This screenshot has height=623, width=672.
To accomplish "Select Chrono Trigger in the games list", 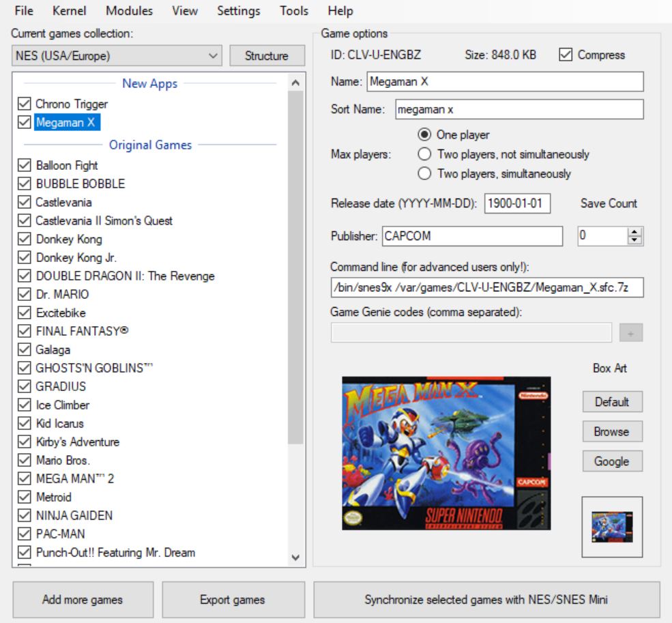I will [x=72, y=104].
